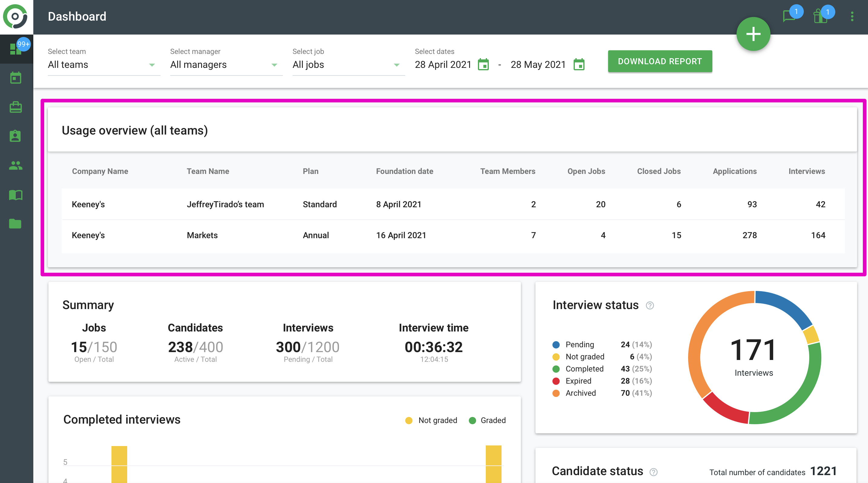
Task: Open the end date calendar picker
Action: pyautogui.click(x=579, y=65)
